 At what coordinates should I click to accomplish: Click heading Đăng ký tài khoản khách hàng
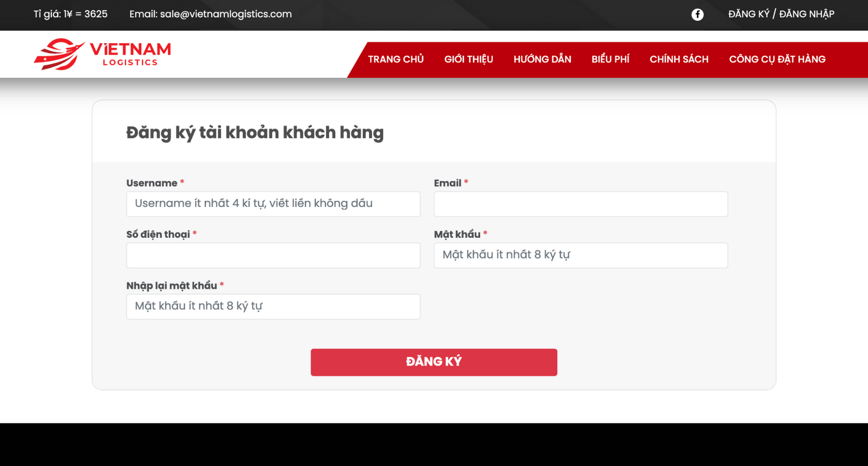255,132
